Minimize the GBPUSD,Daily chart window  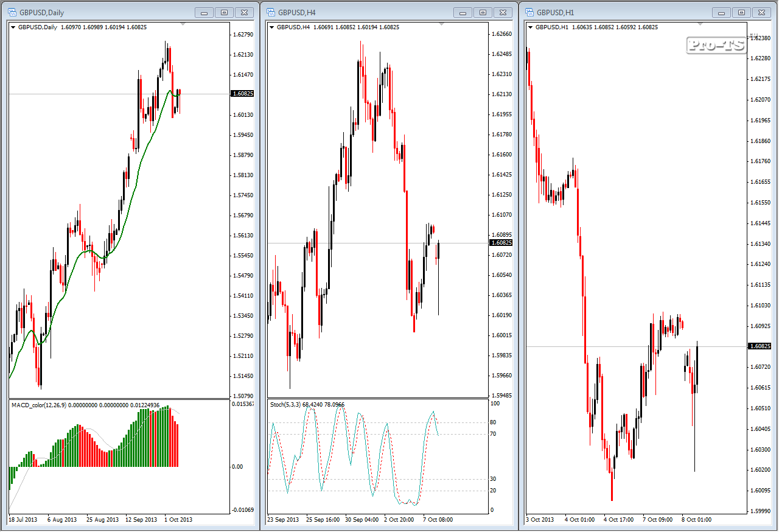204,12
